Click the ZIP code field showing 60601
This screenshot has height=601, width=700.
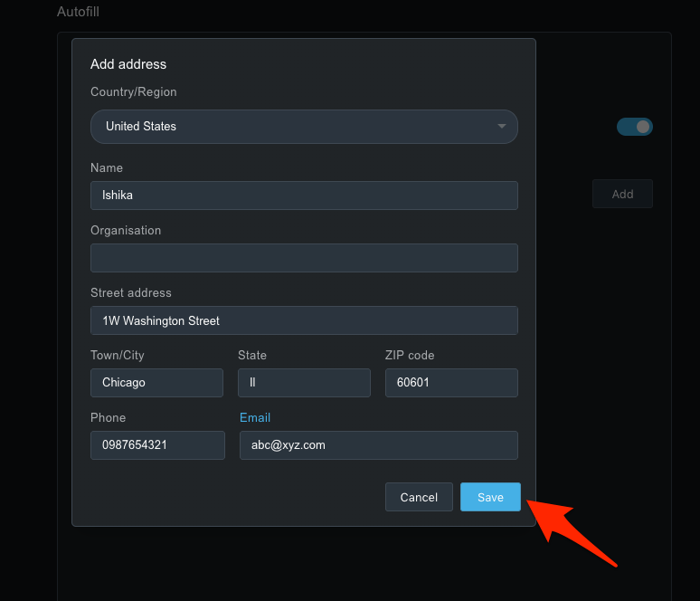pos(450,383)
